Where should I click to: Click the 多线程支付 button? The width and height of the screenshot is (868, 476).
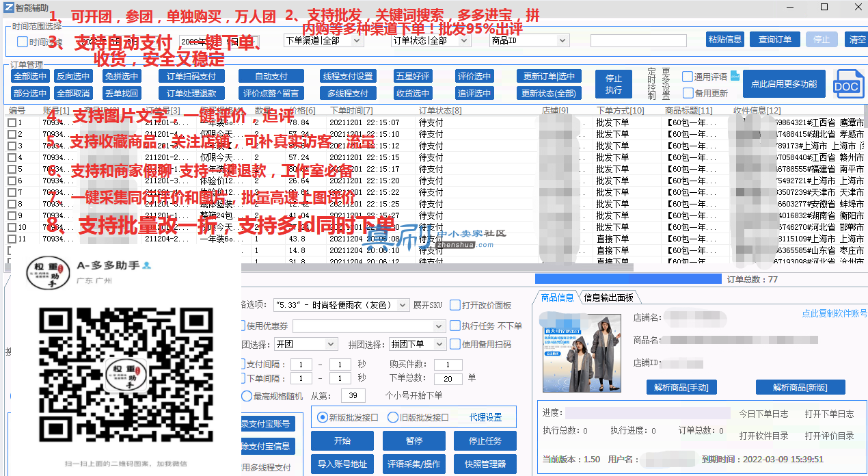coord(348,93)
